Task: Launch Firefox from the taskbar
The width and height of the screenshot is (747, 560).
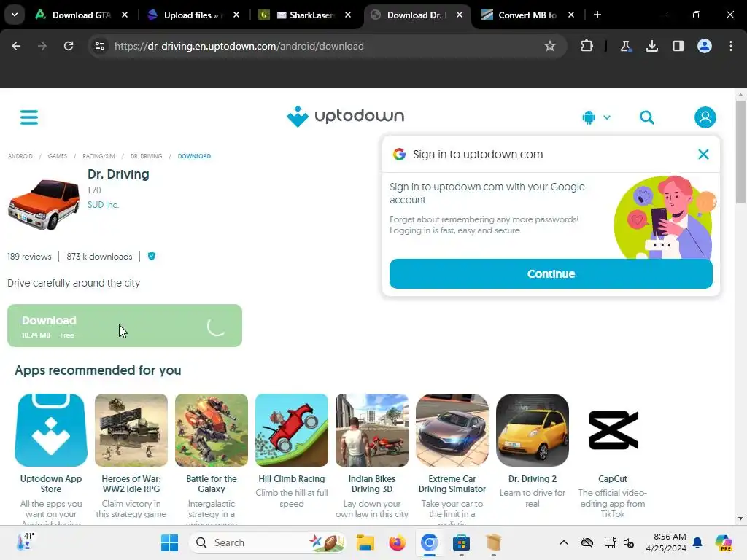Action: coord(397,542)
